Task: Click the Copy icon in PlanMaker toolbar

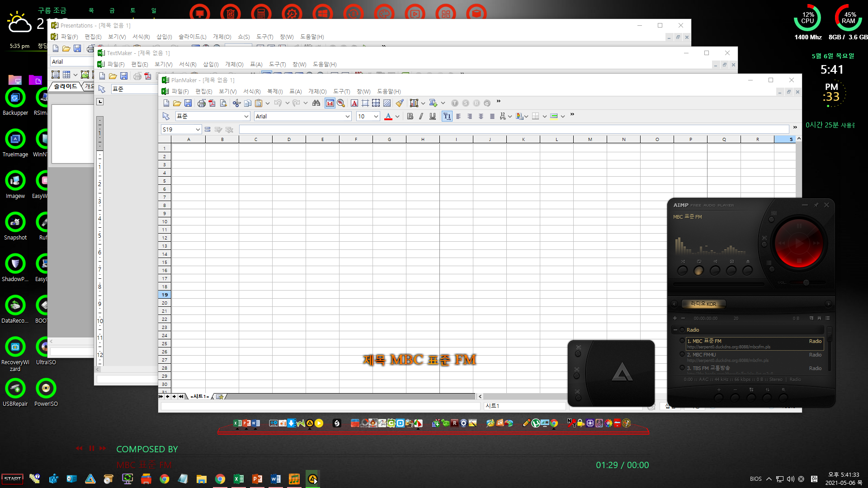Action: pos(247,103)
